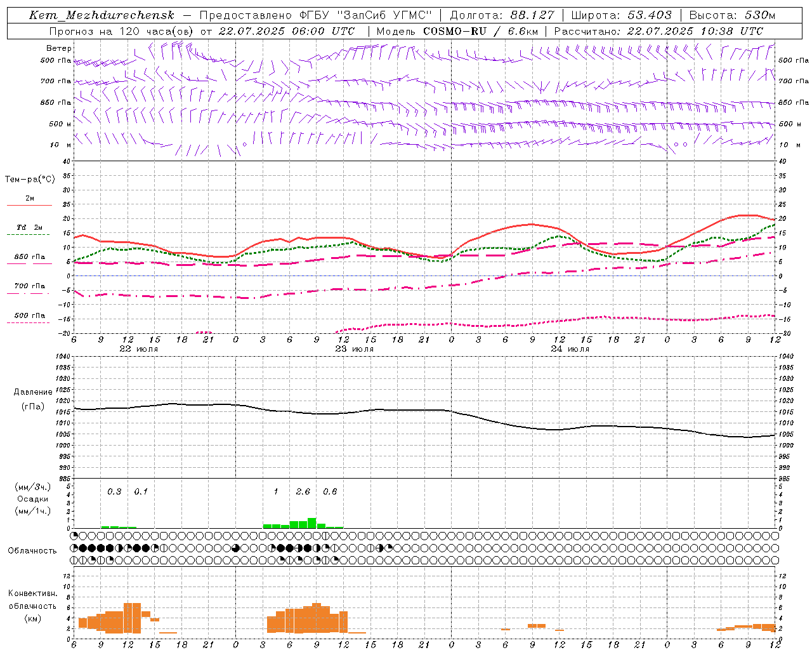Select the 700 гПа temperature legend entry
This screenshot has width=812, height=650.
click(30, 286)
